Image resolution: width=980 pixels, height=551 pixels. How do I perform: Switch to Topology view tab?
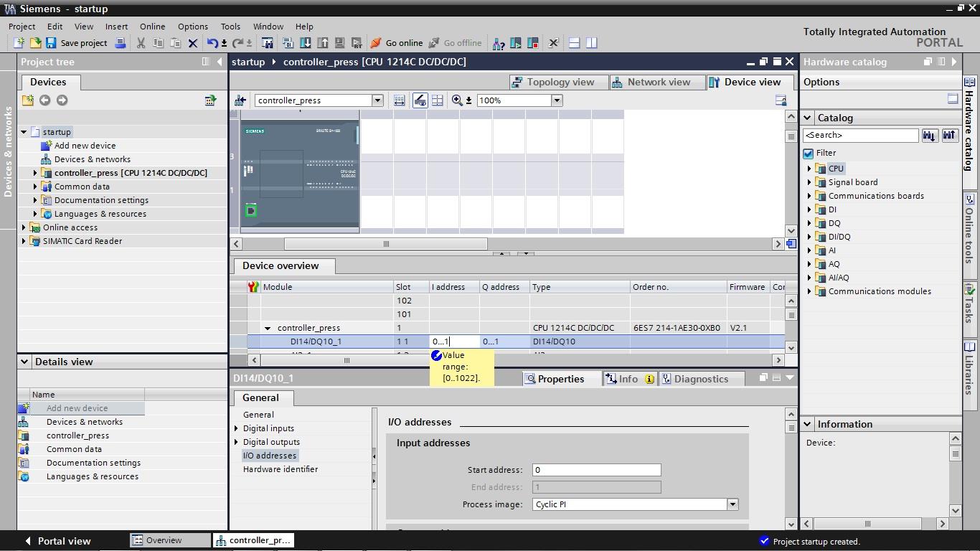point(559,82)
